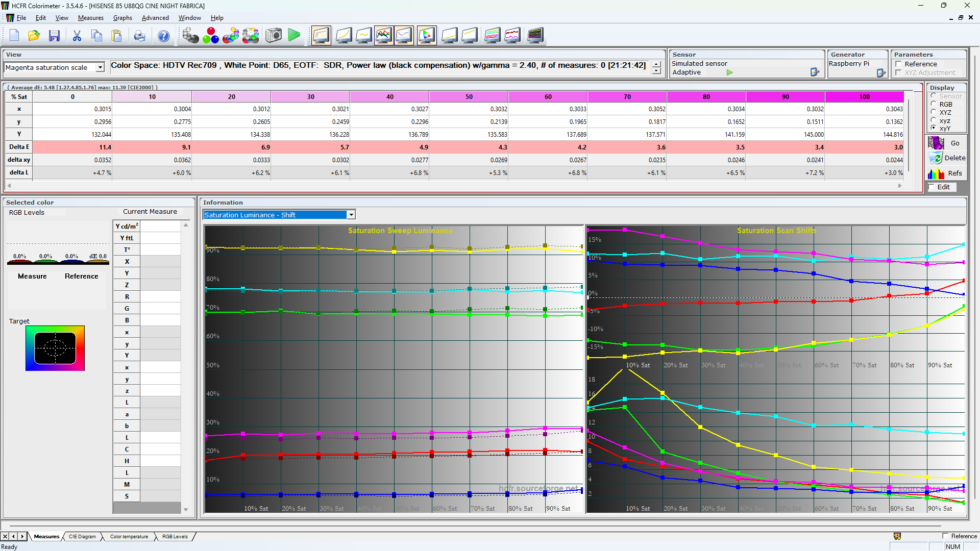Click the info text up spinner arrow

pos(656,64)
